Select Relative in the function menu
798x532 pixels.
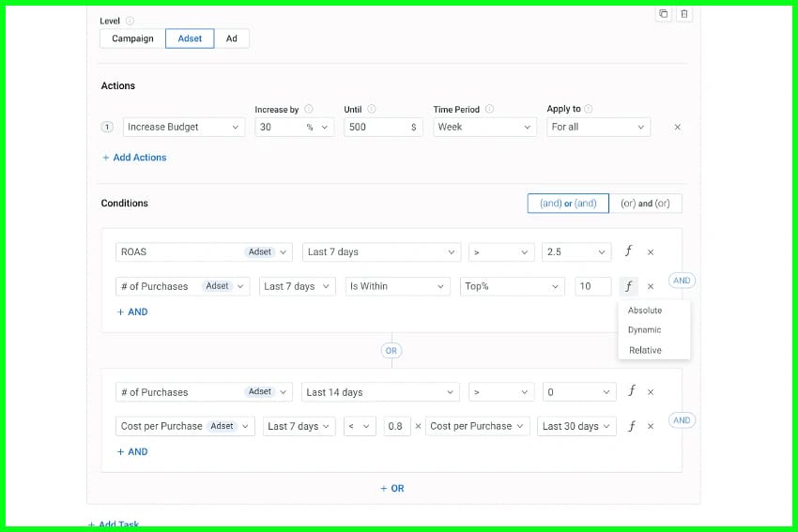coord(645,350)
